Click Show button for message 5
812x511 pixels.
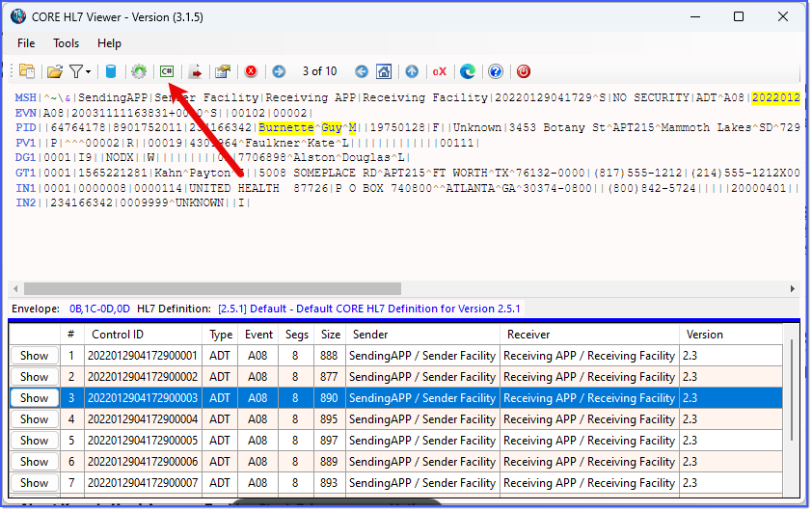(34, 441)
